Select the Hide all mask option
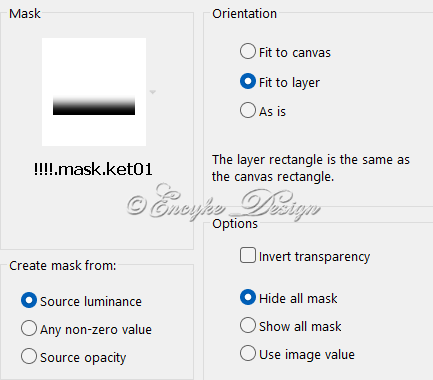Viewport: 433px width, 380px height. coord(248,297)
